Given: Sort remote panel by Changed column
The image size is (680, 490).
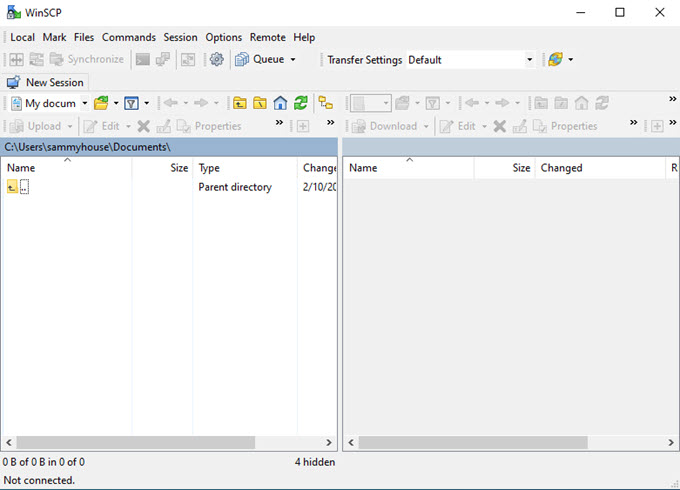Looking at the screenshot, I should pos(600,168).
